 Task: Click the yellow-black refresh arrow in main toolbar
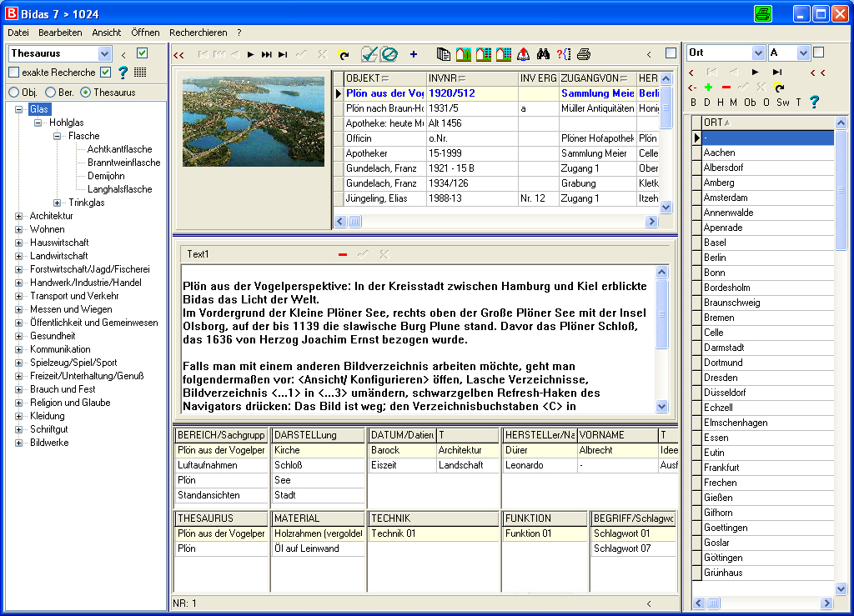344,54
